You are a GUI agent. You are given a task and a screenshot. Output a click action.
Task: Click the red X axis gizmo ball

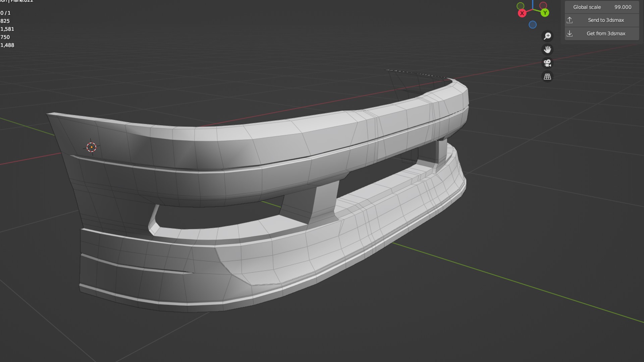522,13
